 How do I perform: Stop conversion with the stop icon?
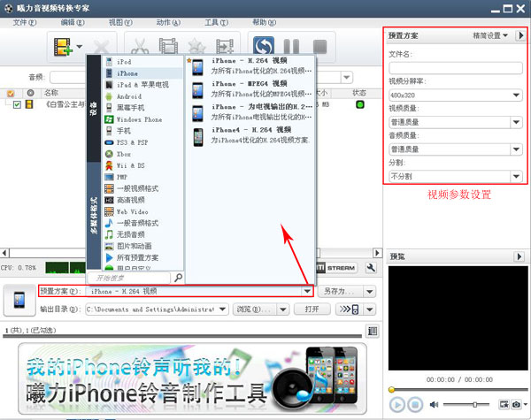pos(319,47)
